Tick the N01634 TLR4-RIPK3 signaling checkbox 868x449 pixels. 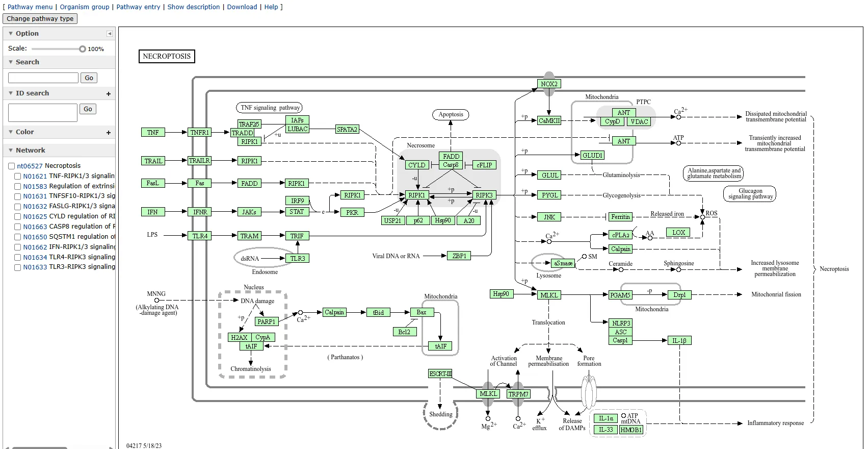click(x=18, y=258)
